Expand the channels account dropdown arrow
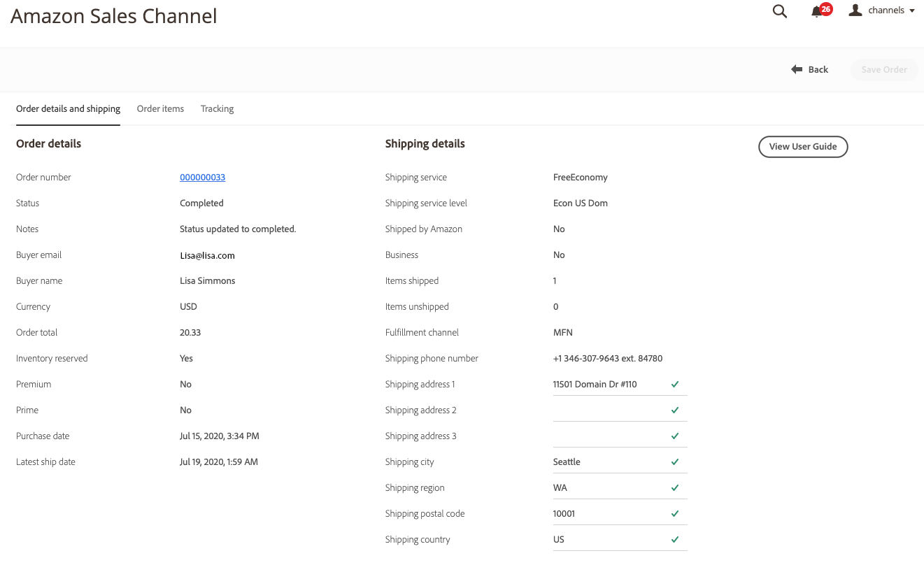Screen dimensions: 924x565 912,11
